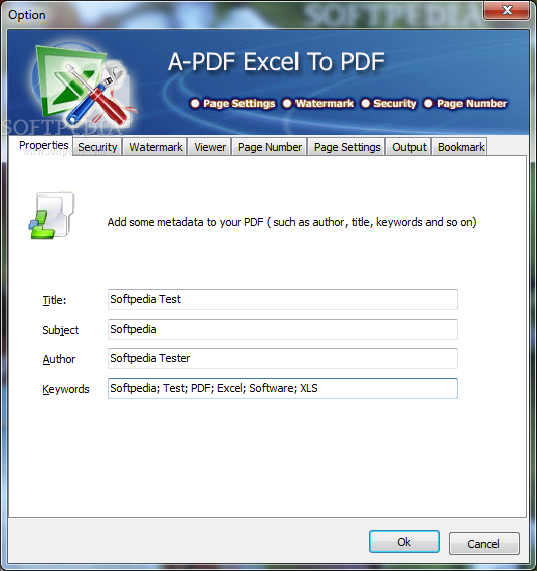Screen dimensions: 537x571
Task: Click the metadata description text
Action: 292,222
